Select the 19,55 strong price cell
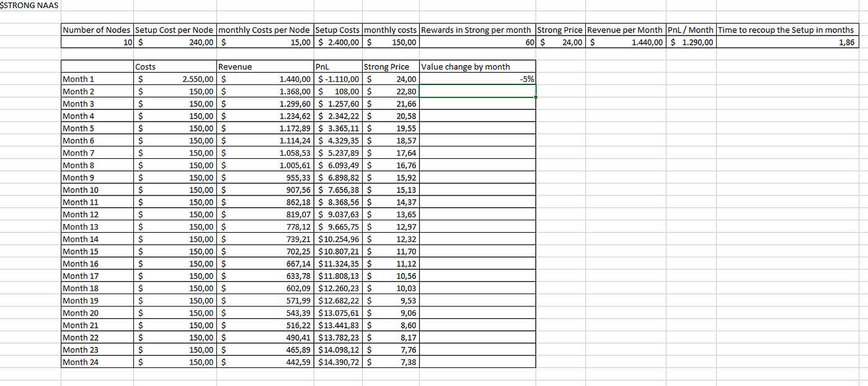This screenshot has height=386, width=868. 391,128
